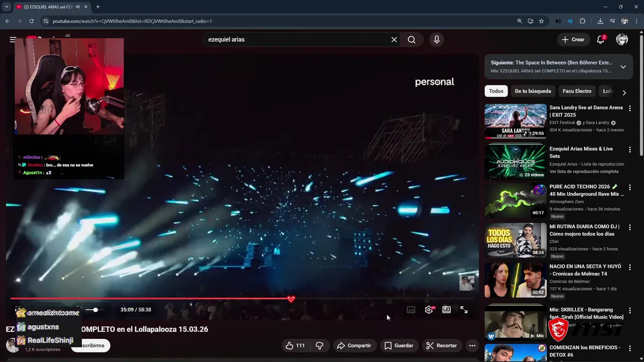Open the Chrome profile avatar
The image size is (644, 362).
pyautogui.click(x=624, y=21)
